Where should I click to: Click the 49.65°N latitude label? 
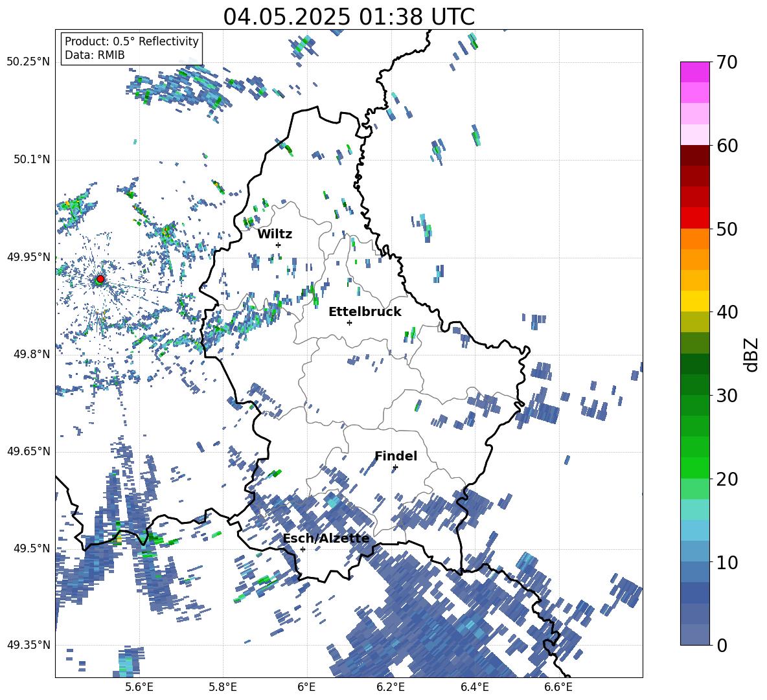[29, 451]
